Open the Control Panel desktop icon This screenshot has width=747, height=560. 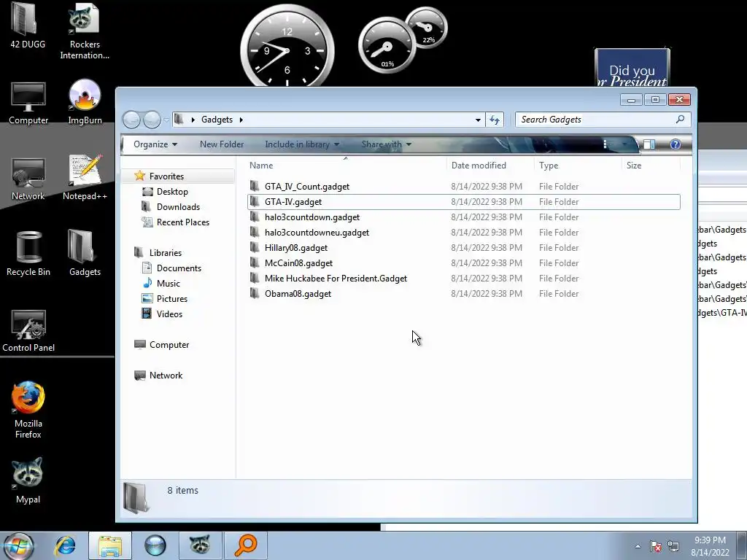point(28,331)
